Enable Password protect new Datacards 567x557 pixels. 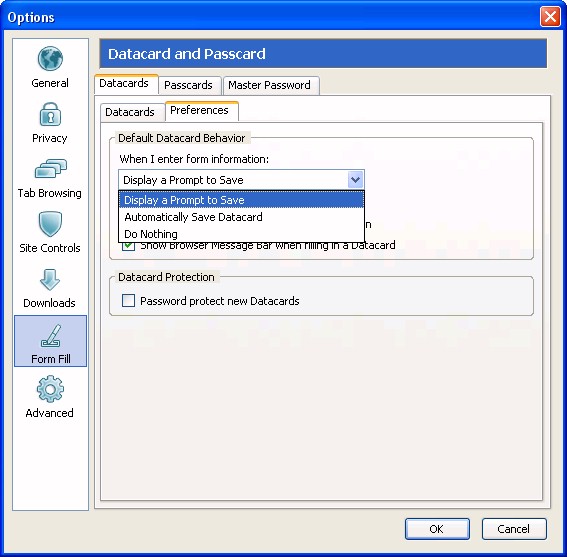point(128,301)
